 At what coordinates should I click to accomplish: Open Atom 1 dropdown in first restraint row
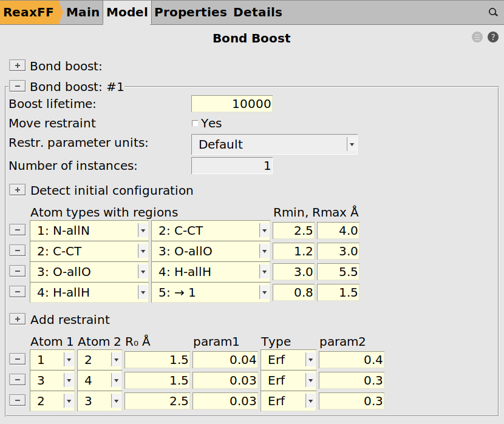point(52,360)
